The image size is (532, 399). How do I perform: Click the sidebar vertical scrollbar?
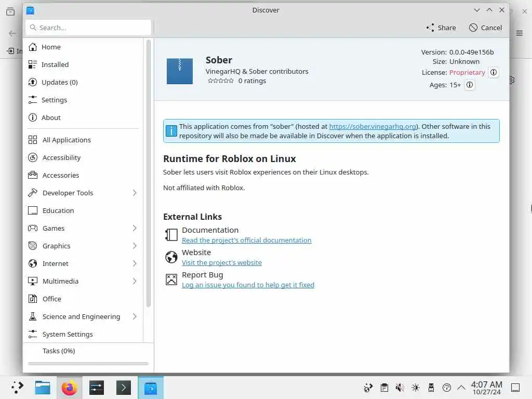(148, 173)
